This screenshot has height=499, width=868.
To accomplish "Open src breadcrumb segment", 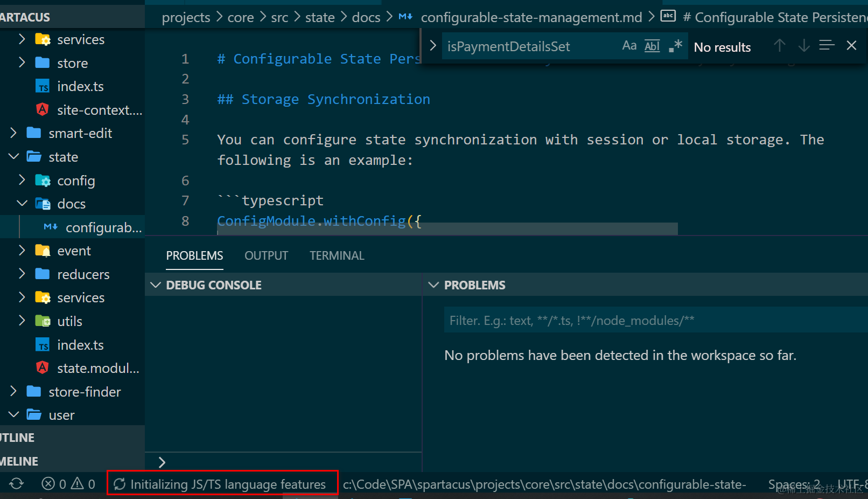I will click(x=279, y=17).
